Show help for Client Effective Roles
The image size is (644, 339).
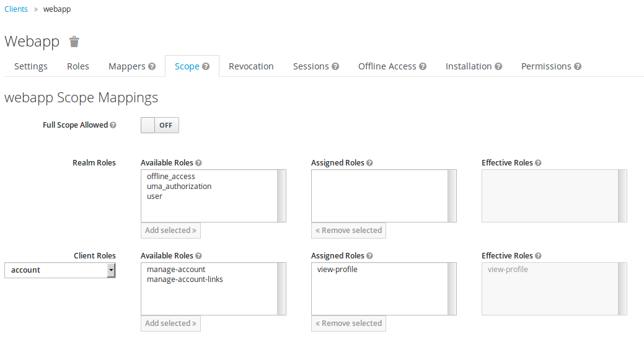coord(538,256)
